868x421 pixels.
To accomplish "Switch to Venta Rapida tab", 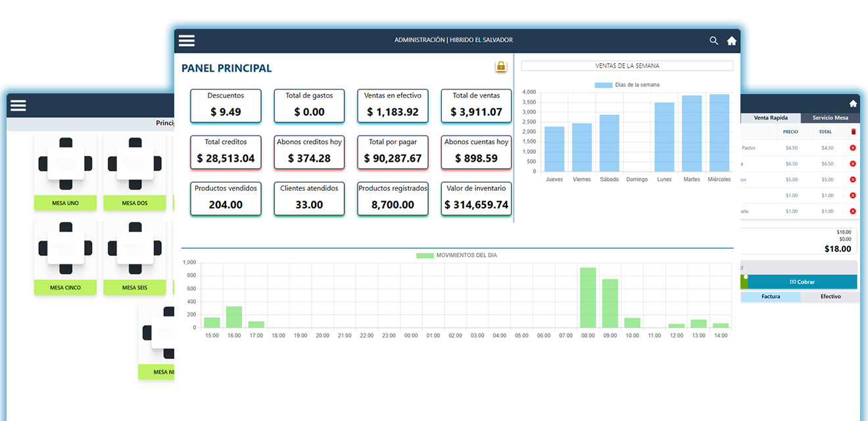I will pyautogui.click(x=770, y=118).
